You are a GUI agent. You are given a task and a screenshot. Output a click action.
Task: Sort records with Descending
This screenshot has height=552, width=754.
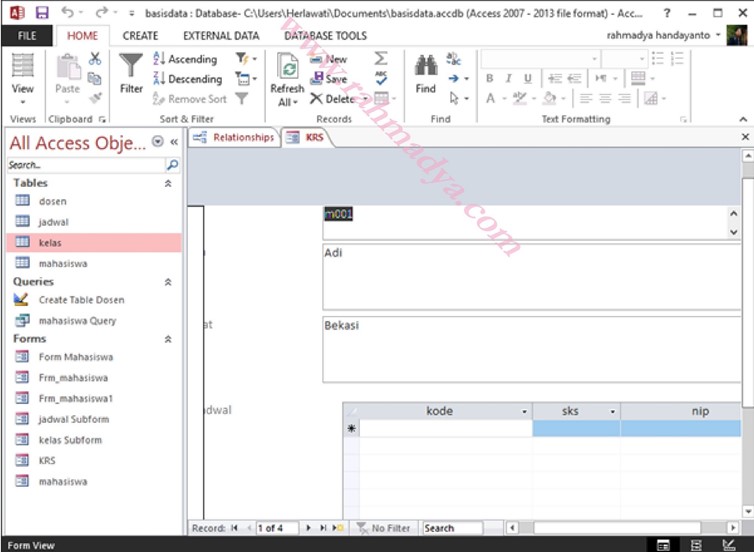[x=187, y=79]
